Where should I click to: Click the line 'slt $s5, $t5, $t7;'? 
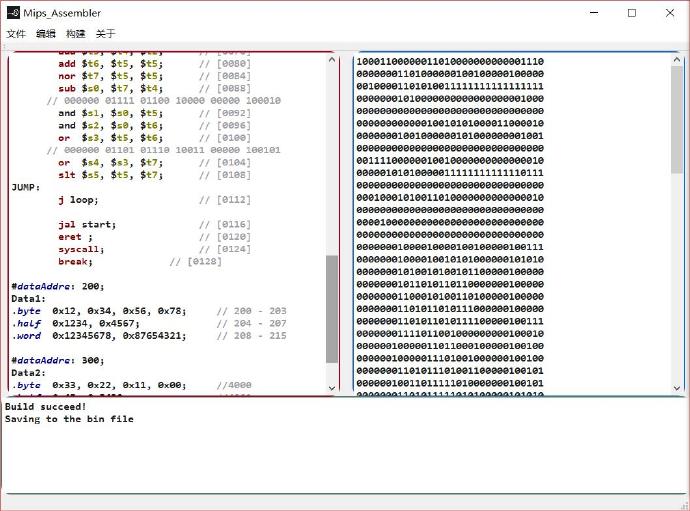point(110,175)
